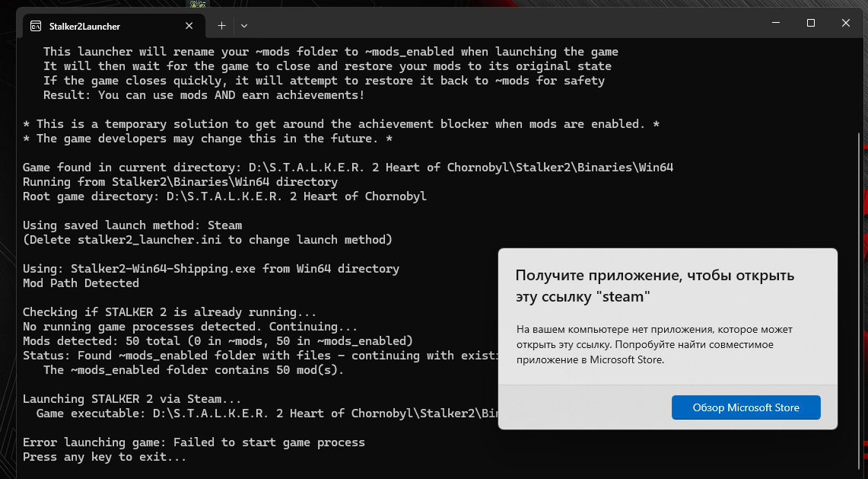868x479 pixels.
Task: Click the "Mod Path Detected" line
Action: 81,283
